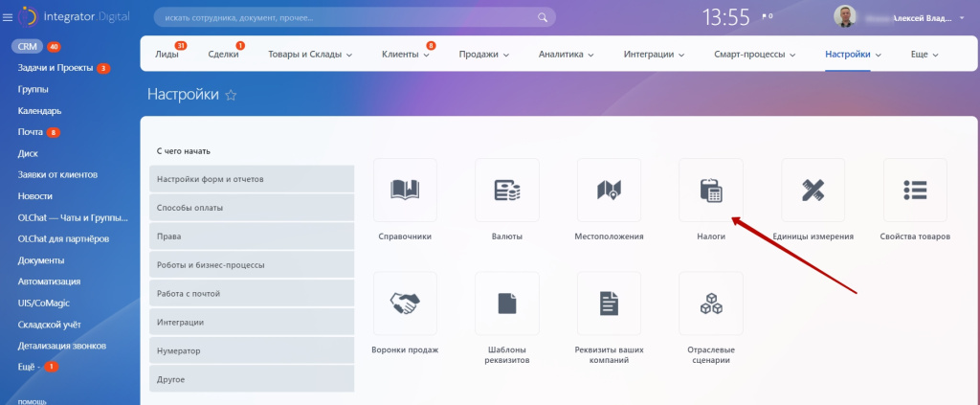Screen dimensions: 980x405
Task: Open the Налоги calculator icon tile
Action: click(710, 191)
